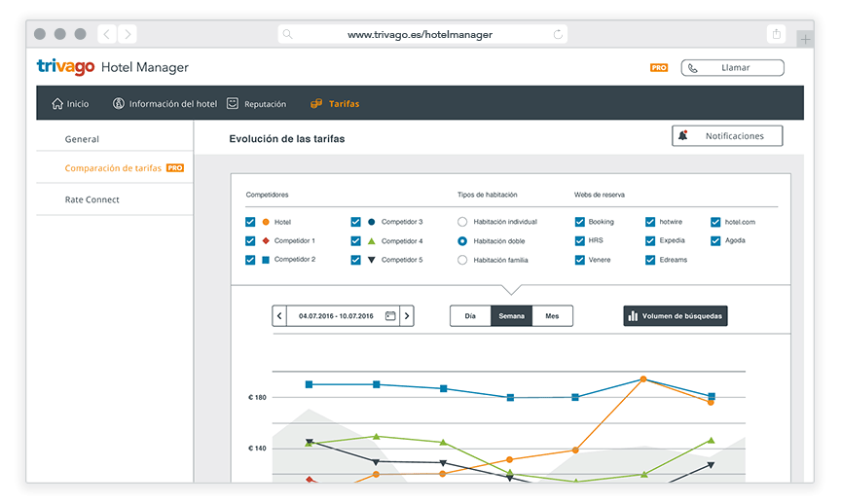841x504 pixels.
Task: Click the PRO badge in header
Action: click(659, 67)
